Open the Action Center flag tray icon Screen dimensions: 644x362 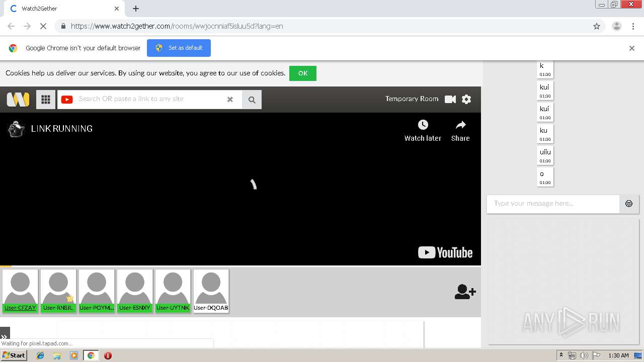(596, 355)
